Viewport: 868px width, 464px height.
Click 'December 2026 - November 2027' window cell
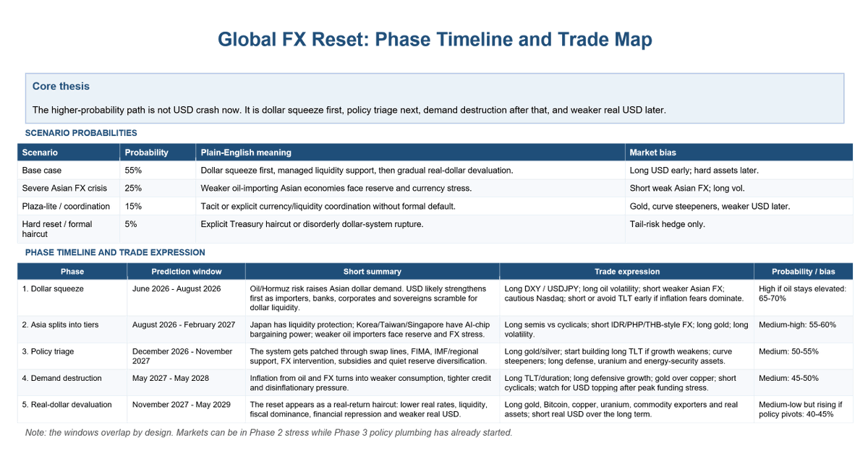[187, 356]
